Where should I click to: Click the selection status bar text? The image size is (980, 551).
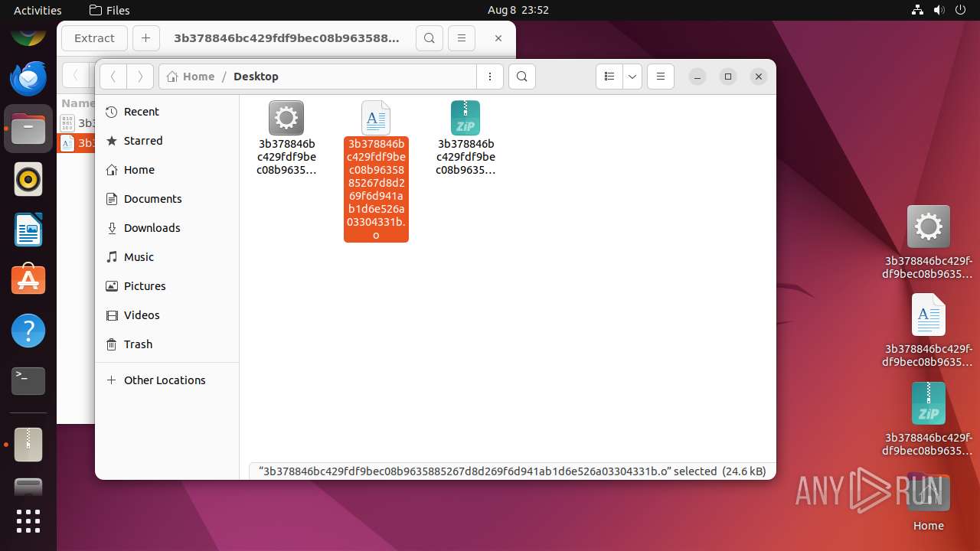512,471
